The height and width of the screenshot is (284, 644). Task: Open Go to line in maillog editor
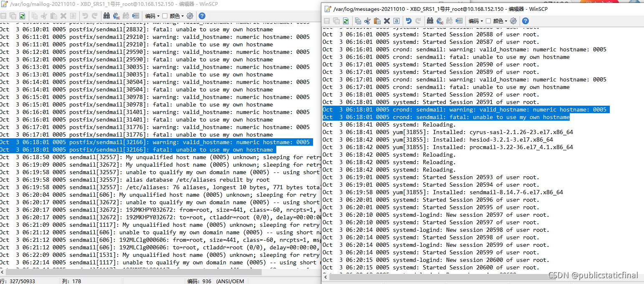coord(136,16)
